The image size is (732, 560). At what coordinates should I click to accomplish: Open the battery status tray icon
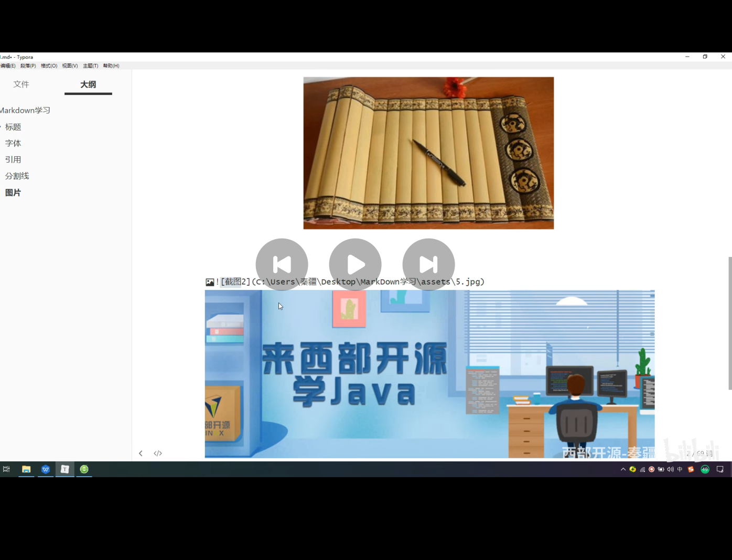661,469
